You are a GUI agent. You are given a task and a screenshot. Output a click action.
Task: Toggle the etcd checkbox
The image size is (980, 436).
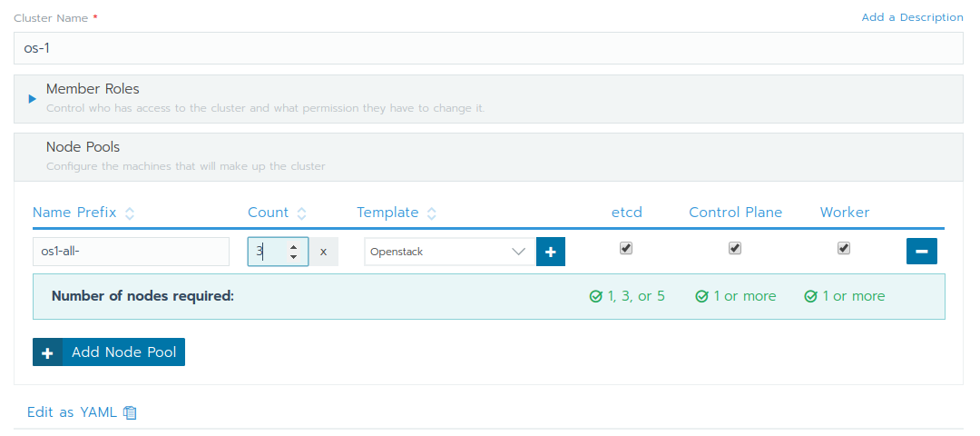[625, 248]
